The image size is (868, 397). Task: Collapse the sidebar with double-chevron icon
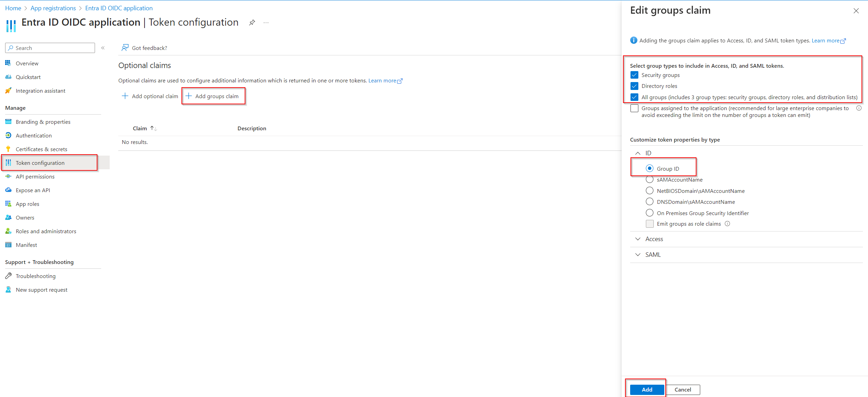point(103,48)
